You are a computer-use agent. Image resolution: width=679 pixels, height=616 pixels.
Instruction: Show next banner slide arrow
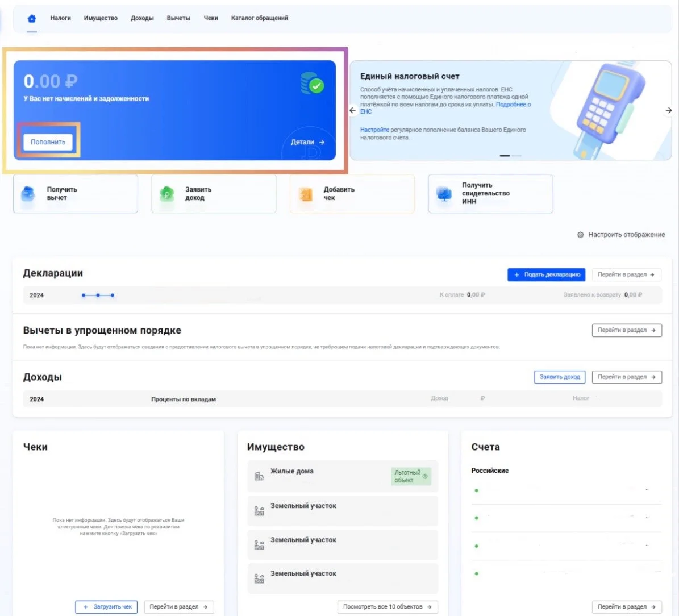point(669,110)
